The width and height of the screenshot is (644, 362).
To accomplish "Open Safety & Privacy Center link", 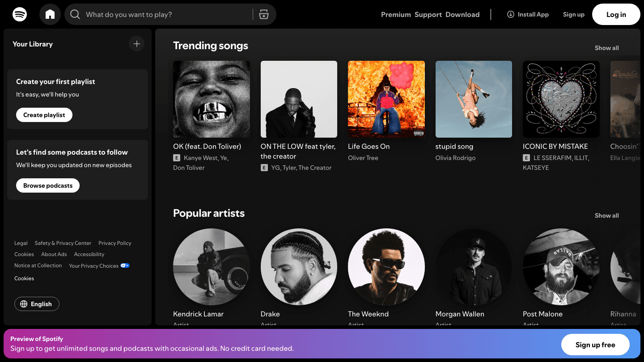I will pyautogui.click(x=63, y=243).
